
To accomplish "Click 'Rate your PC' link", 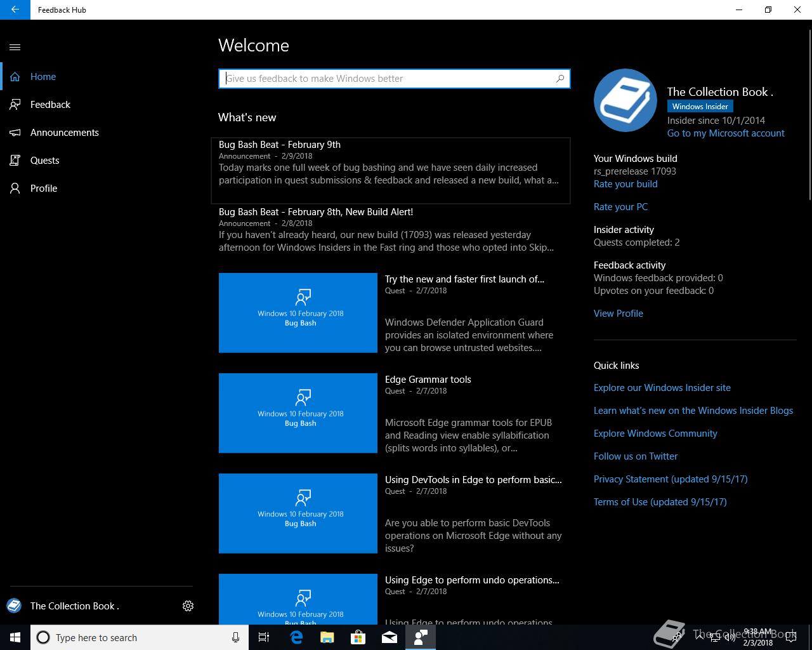I will tap(620, 207).
